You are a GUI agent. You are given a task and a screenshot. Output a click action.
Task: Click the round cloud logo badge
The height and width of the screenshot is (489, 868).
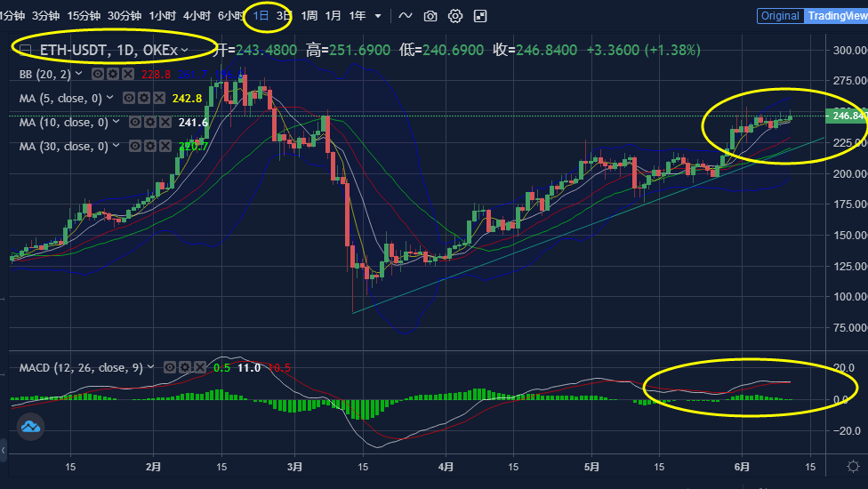tap(30, 427)
